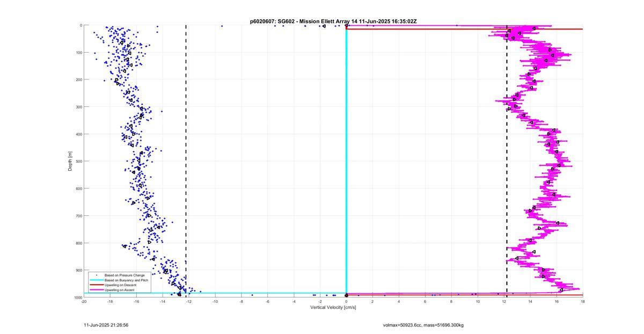Click the positive '16' tick on the velocity axis
The image size is (644, 334).
557,301
